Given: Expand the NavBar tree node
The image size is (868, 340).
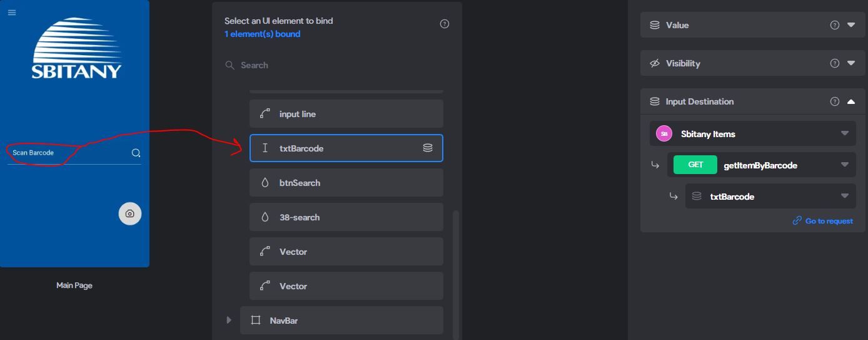Looking at the screenshot, I should 229,321.
